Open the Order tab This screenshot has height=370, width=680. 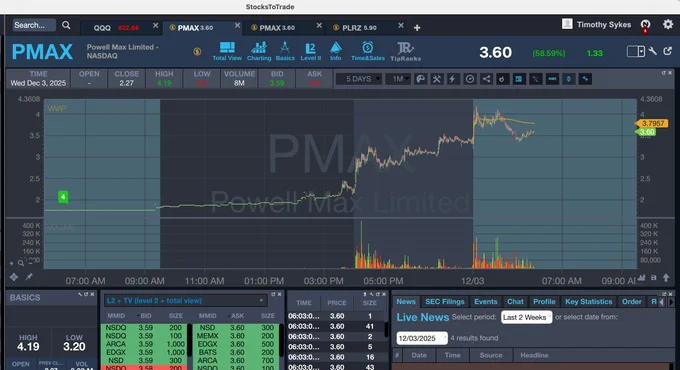pos(631,301)
